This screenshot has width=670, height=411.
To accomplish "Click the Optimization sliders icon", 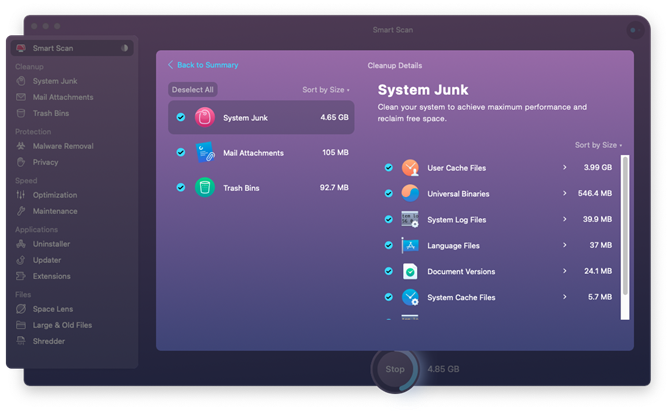I will point(21,195).
